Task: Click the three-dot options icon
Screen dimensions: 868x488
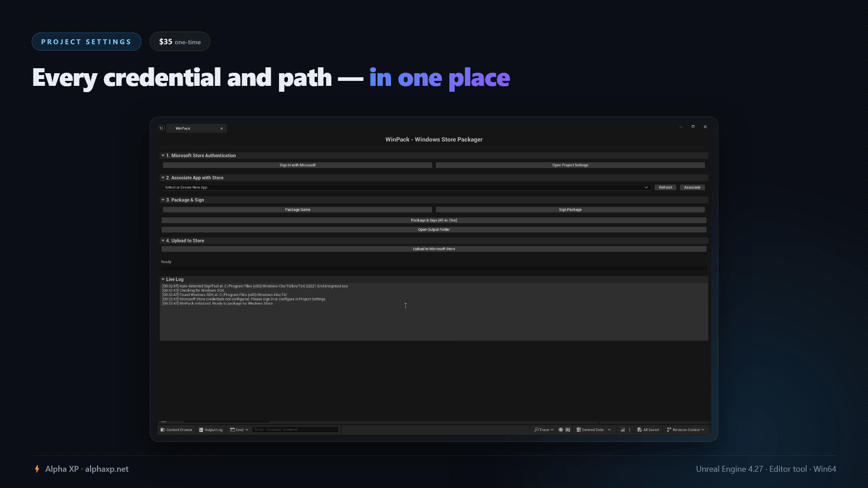Action: tap(629, 430)
